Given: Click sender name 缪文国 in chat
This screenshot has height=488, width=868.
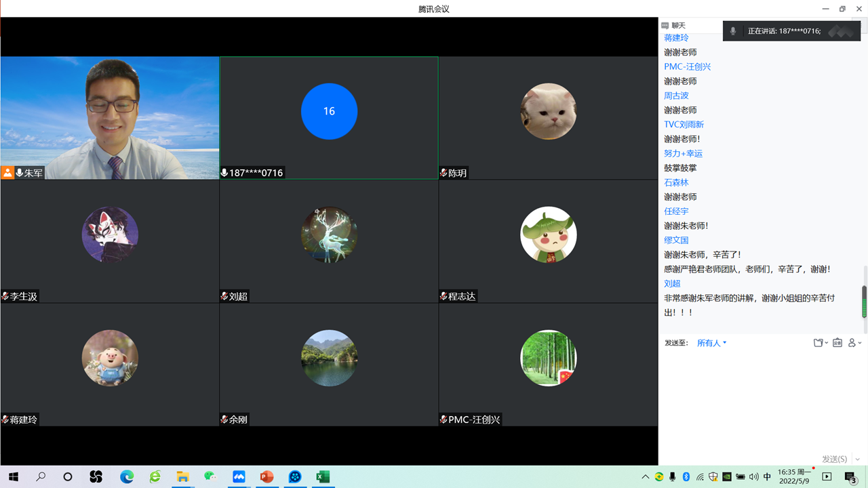Looking at the screenshot, I should point(676,240).
